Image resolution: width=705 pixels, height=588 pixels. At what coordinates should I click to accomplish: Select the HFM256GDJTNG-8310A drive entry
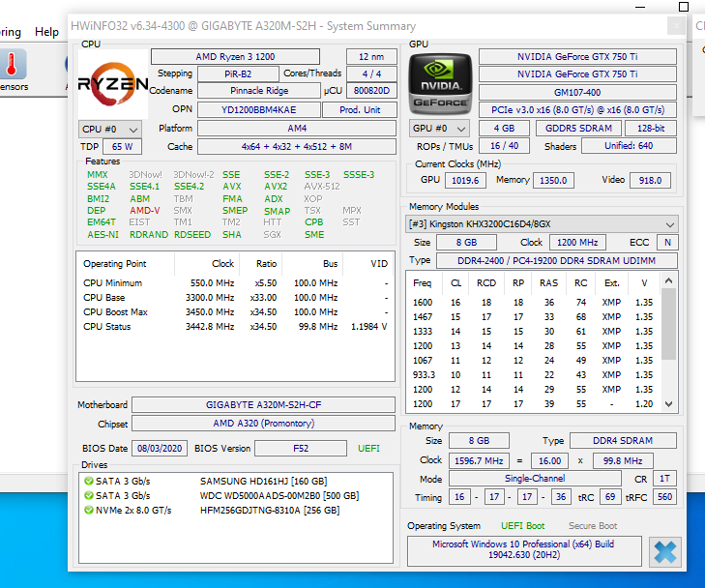[x=263, y=511]
